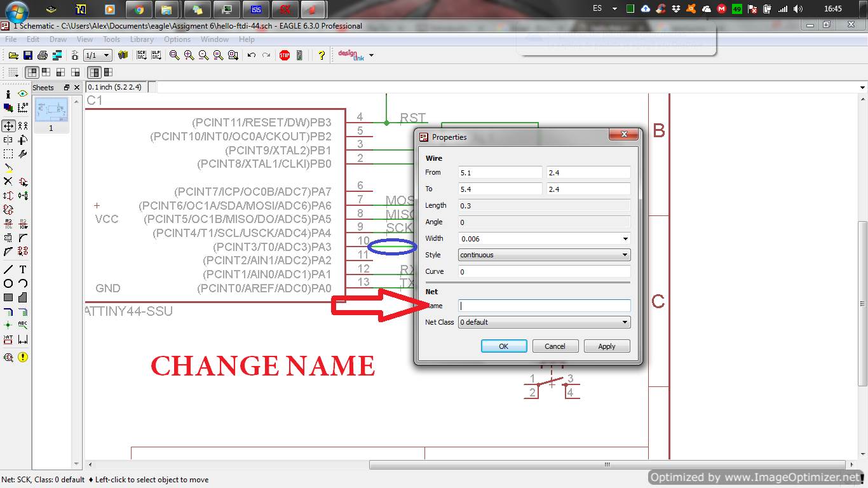
Task: Click the Open file toolbar icon
Action: [x=13, y=55]
